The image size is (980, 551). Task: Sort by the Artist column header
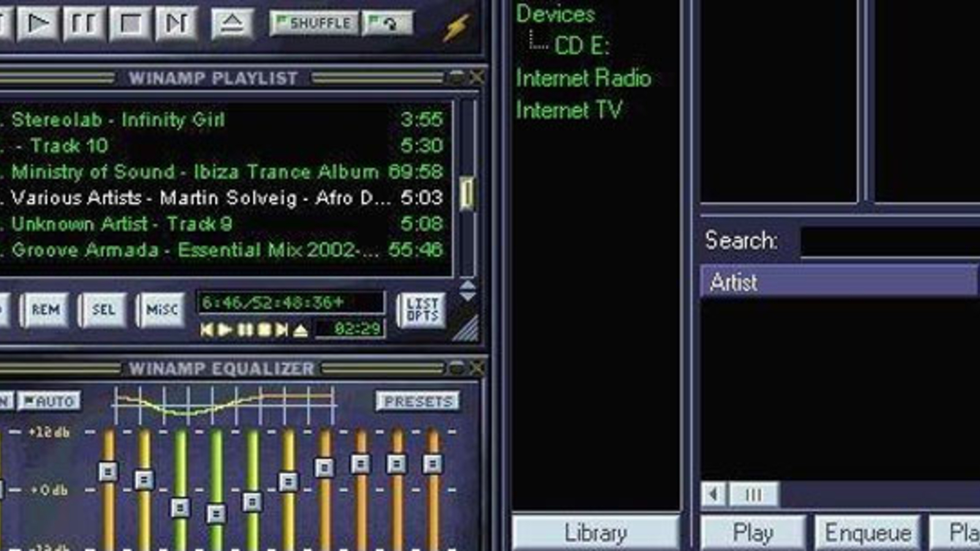(x=839, y=282)
